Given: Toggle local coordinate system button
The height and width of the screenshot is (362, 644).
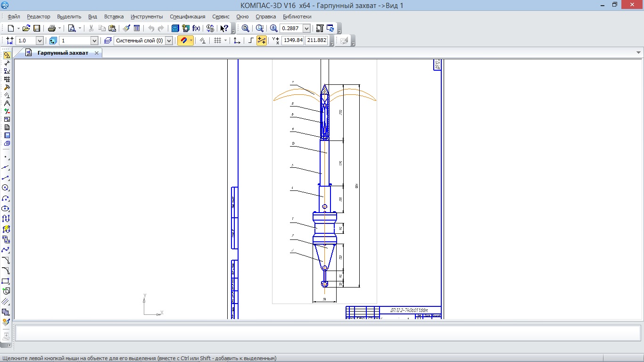Looking at the screenshot, I should coord(237,41).
